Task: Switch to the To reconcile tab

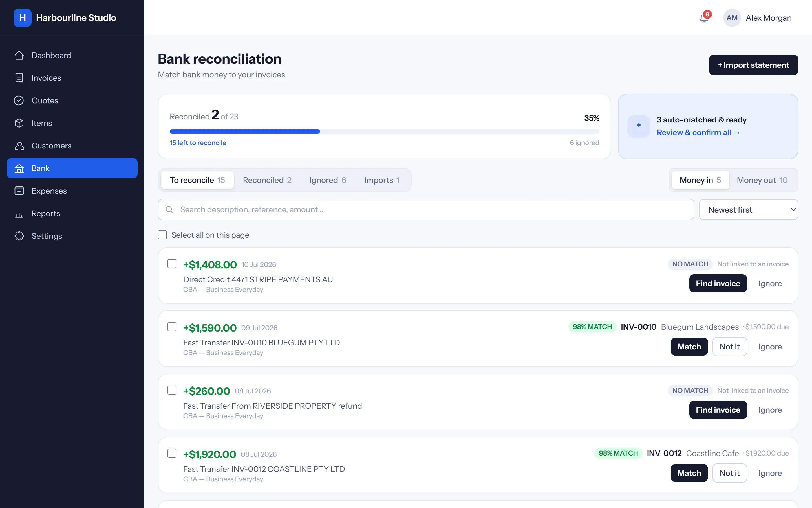Action: tap(197, 180)
